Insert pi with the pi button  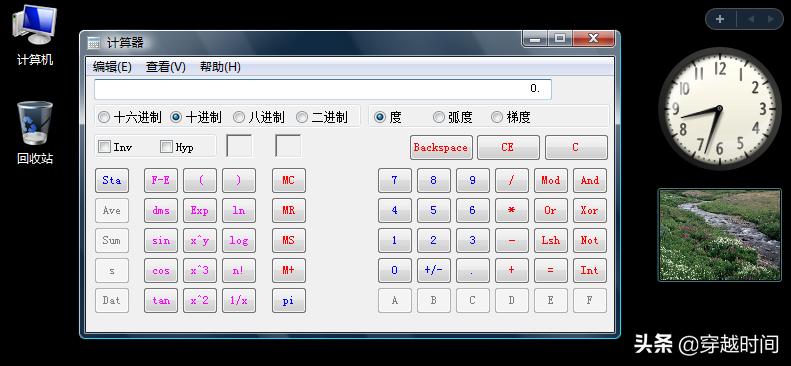(x=289, y=300)
